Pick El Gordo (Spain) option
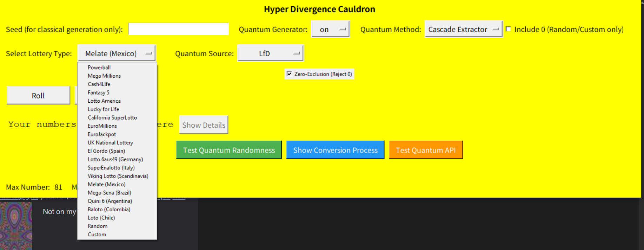The height and width of the screenshot is (250, 644). point(117,151)
